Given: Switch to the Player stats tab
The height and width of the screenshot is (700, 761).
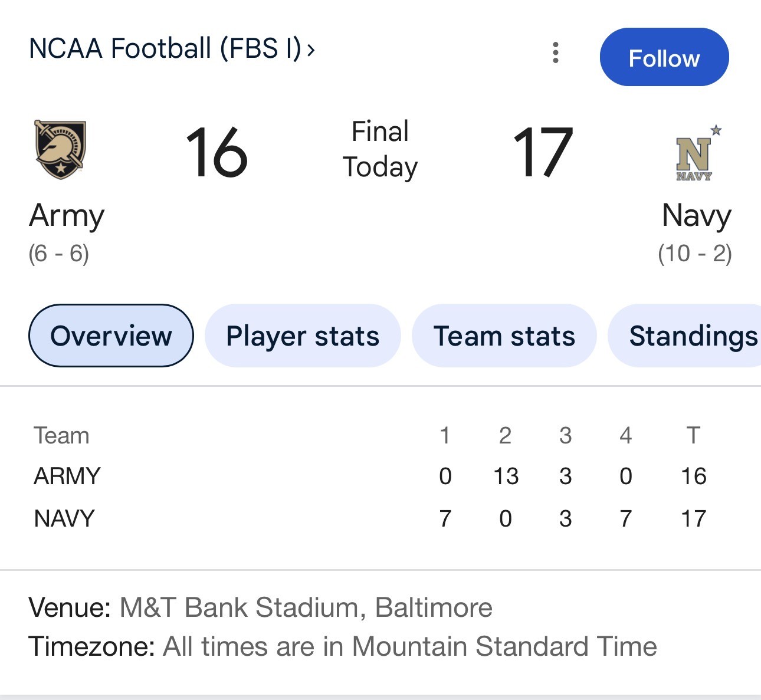Looking at the screenshot, I should pos(303,336).
